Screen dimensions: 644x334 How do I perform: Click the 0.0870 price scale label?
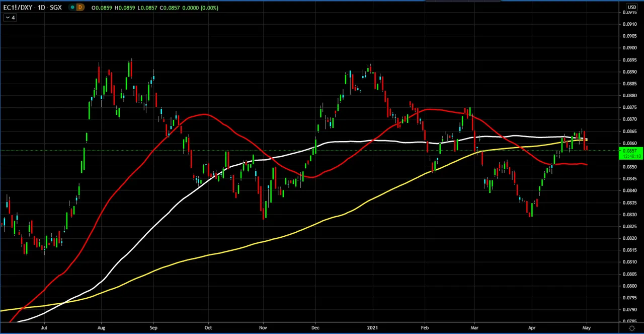[x=630, y=119]
